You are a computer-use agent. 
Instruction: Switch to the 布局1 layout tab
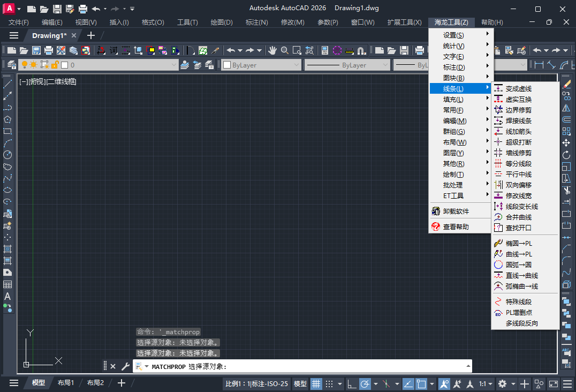tap(65, 383)
